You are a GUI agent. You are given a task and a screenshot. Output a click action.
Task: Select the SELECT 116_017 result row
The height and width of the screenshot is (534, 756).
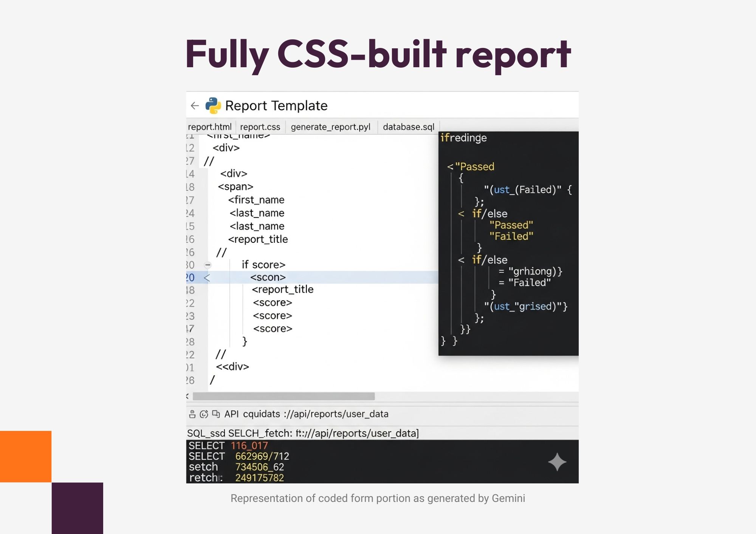tap(227, 446)
